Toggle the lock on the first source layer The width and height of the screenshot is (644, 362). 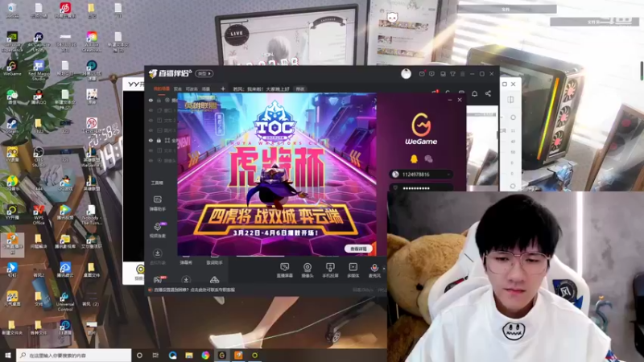point(159,100)
